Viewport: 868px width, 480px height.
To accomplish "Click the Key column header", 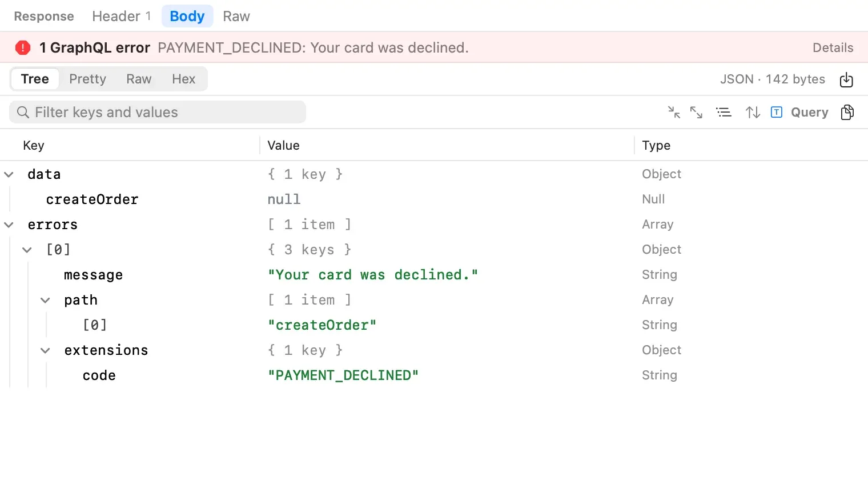I will tap(34, 145).
